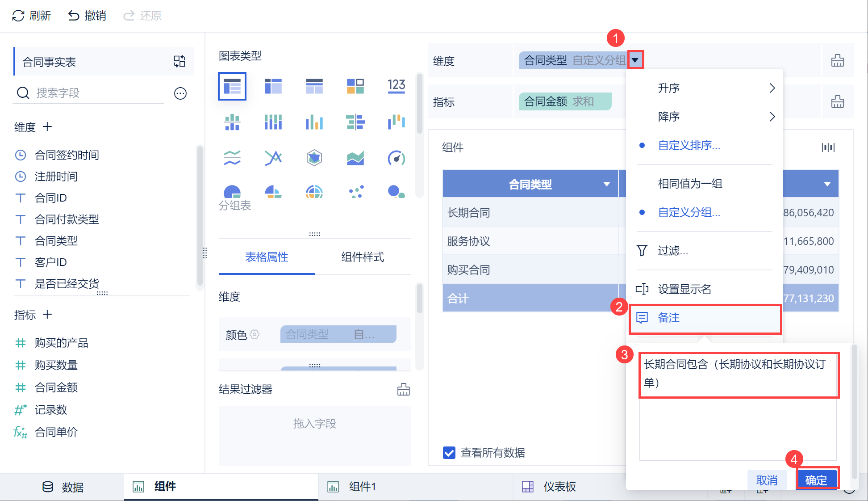Click the switch-table icon beside 合同事实表
Image resolution: width=868 pixels, height=501 pixels.
179,61
